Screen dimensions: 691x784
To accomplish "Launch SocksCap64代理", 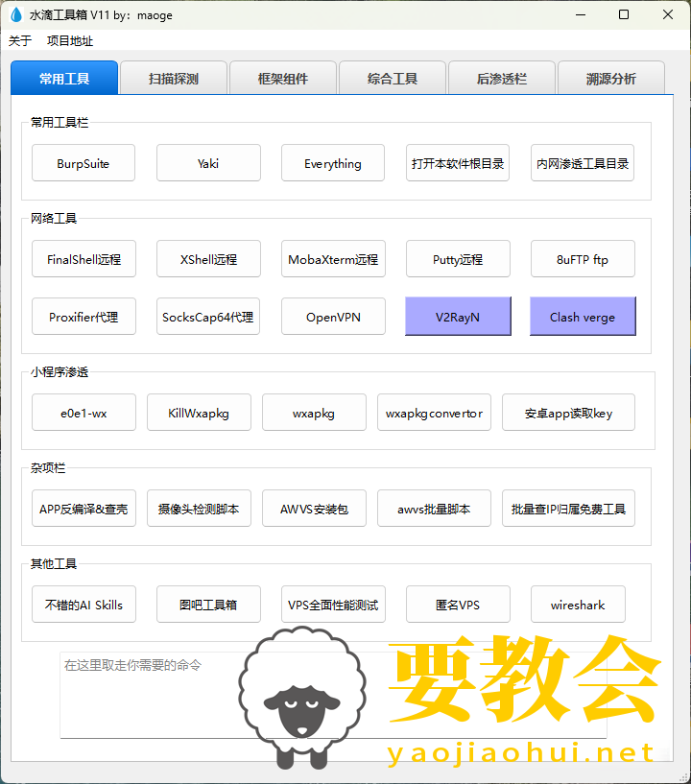I will [x=208, y=317].
